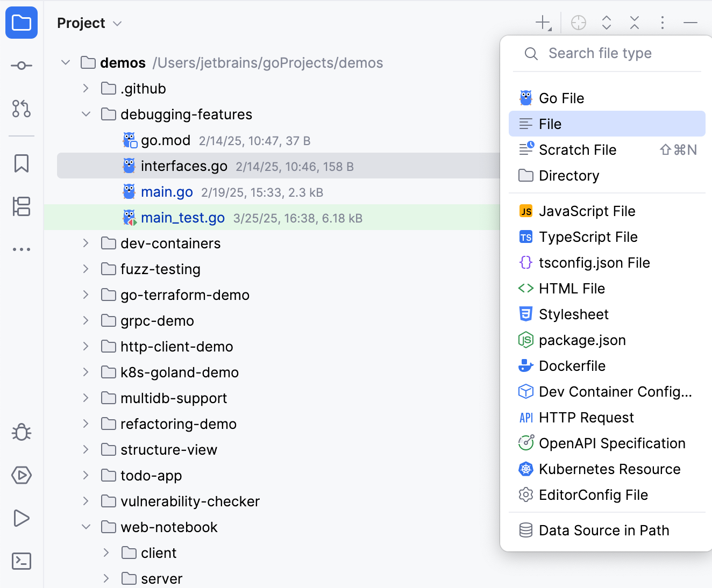
Task: Expand the web-notebook client folder
Action: (x=105, y=553)
